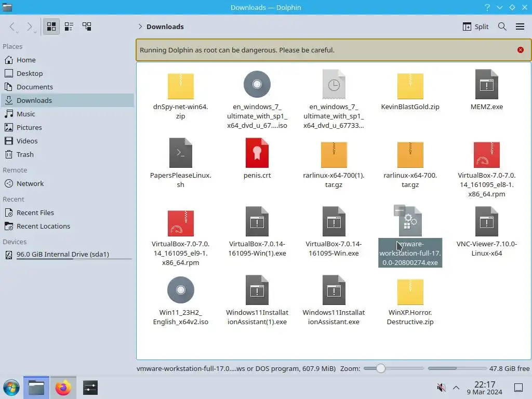Click the MEMZ.exe file name
This screenshot has width=532, height=399.
pos(486,107)
